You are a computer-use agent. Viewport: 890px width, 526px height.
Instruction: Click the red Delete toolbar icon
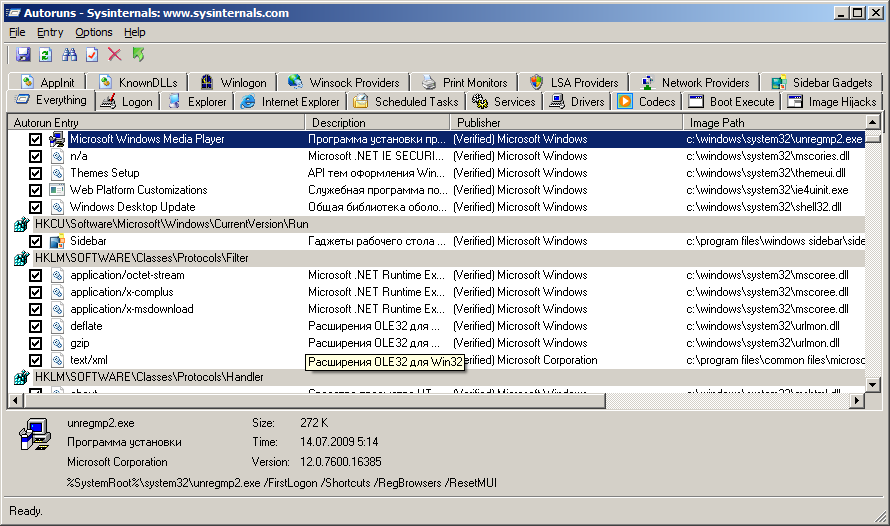point(115,54)
